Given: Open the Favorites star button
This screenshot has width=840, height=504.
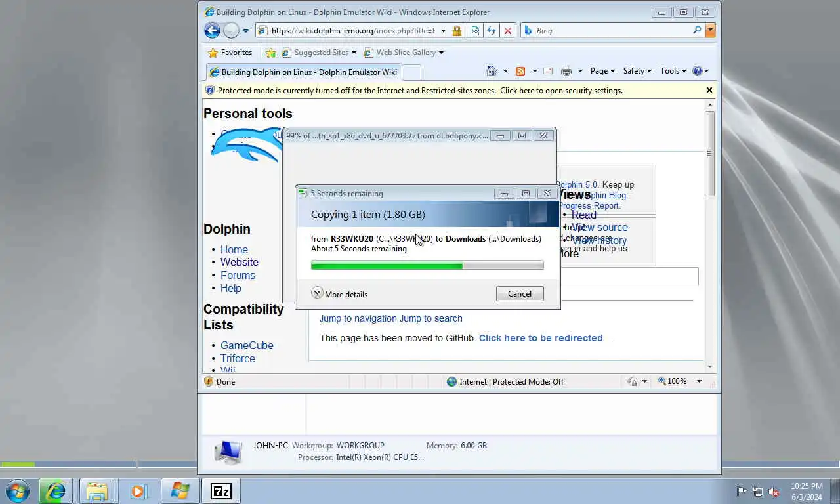Looking at the screenshot, I should click(x=230, y=52).
